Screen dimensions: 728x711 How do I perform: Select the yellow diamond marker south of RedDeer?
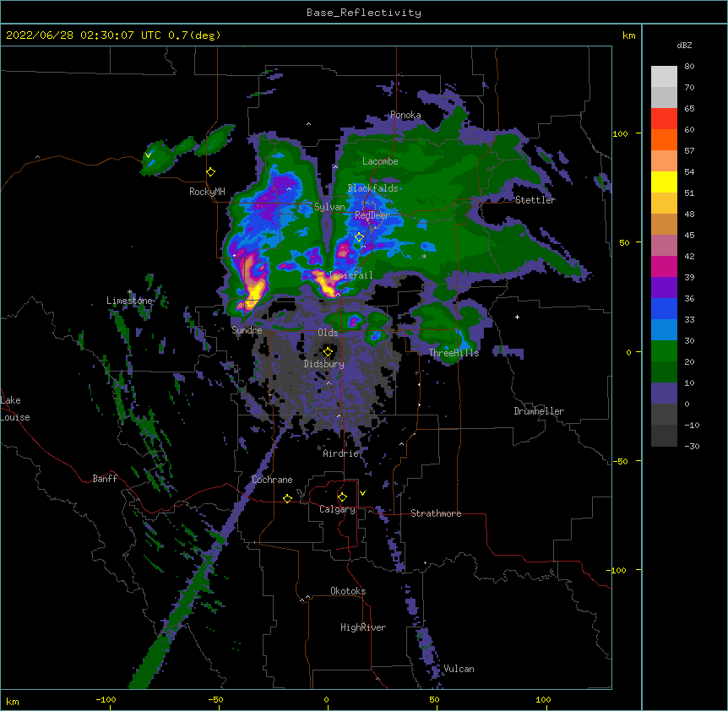[x=360, y=237]
